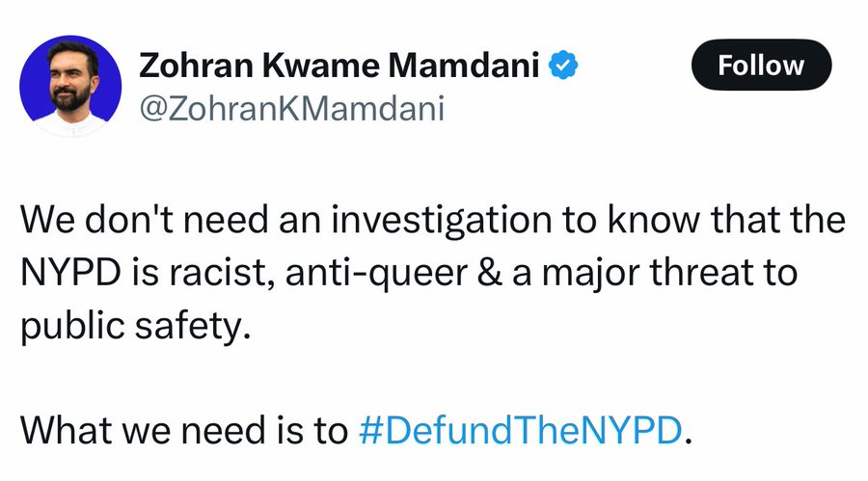The width and height of the screenshot is (868, 481).
Task: Open the #DefundTheNYPD hashtag link
Action: pos(519,430)
